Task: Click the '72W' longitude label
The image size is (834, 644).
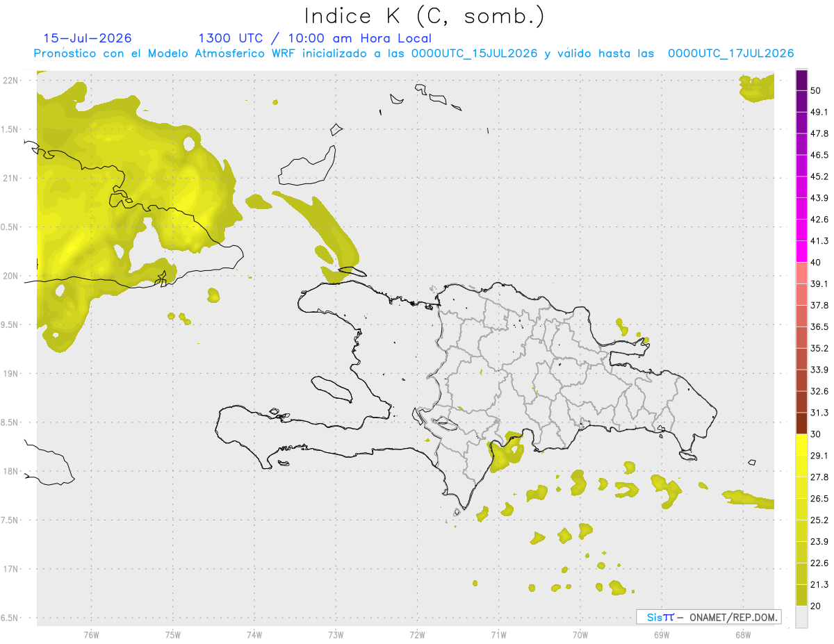Action: tap(417, 635)
